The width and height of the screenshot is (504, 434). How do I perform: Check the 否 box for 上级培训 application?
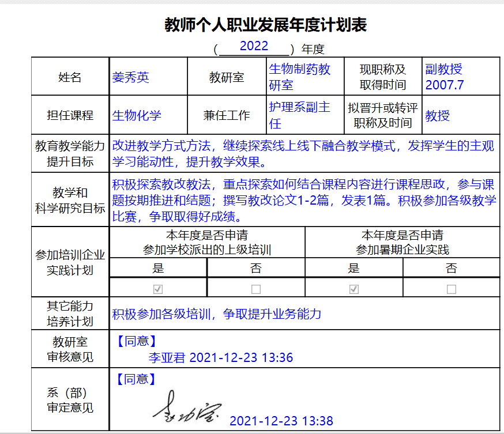[x=256, y=289]
